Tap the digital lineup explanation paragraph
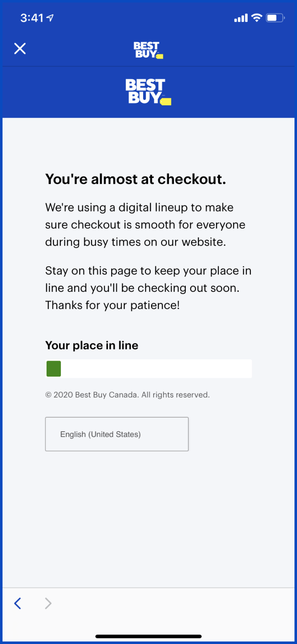 pos(145,225)
